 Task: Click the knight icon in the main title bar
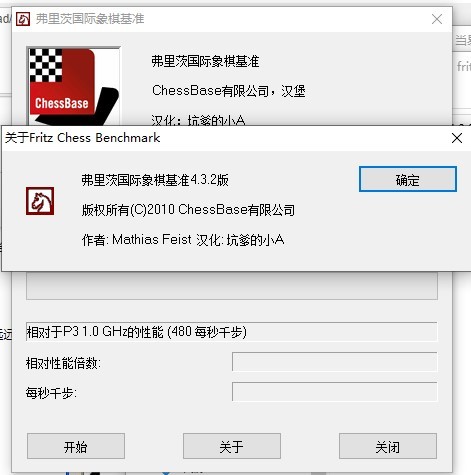[x=23, y=19]
